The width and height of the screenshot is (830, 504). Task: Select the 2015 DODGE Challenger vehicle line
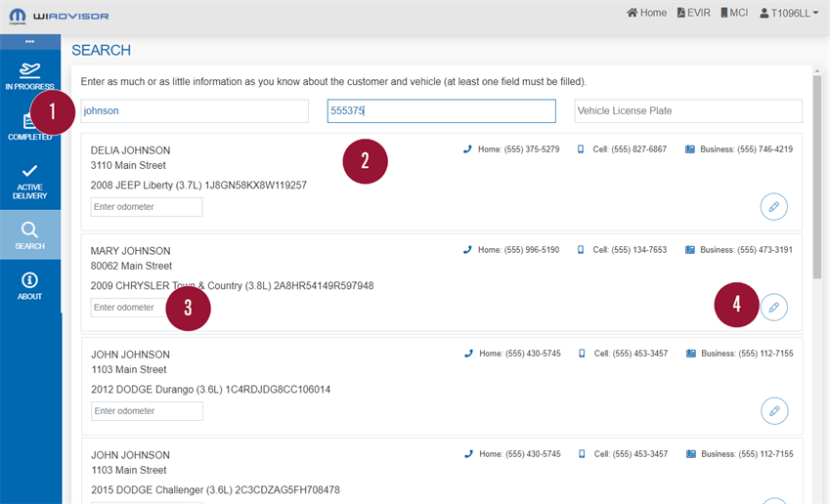[x=215, y=490]
